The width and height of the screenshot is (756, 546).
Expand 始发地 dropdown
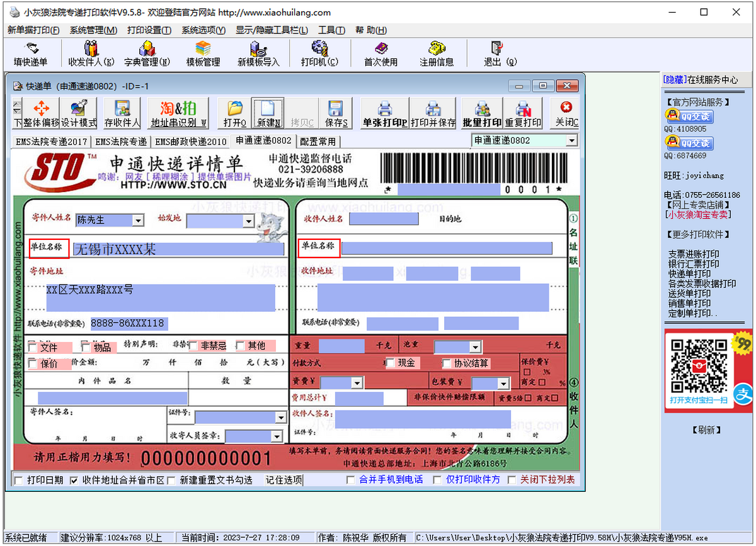click(x=248, y=221)
